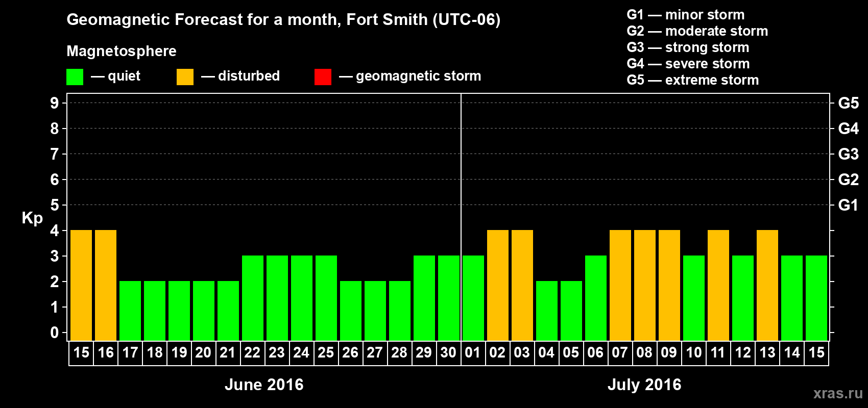Select the June 28 green bar

point(400,311)
